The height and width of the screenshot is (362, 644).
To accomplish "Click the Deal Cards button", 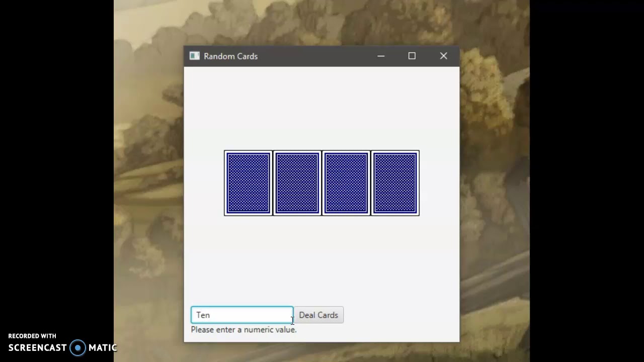I will (318, 315).
